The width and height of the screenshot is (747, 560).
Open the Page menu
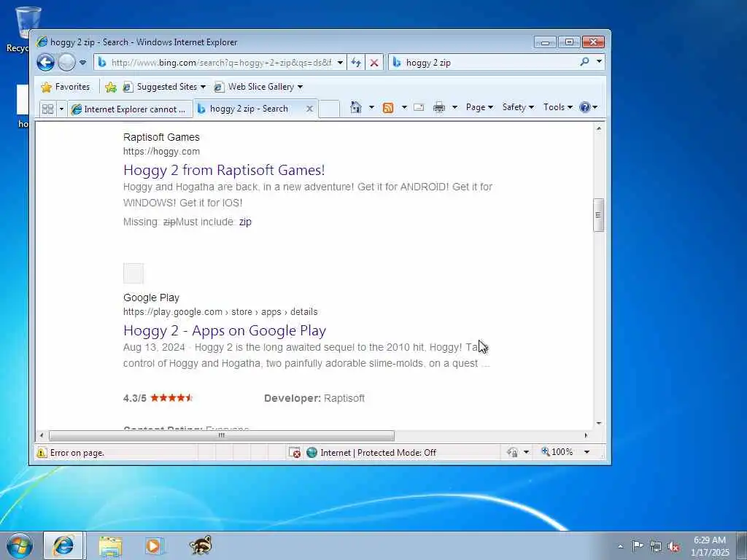click(x=479, y=107)
